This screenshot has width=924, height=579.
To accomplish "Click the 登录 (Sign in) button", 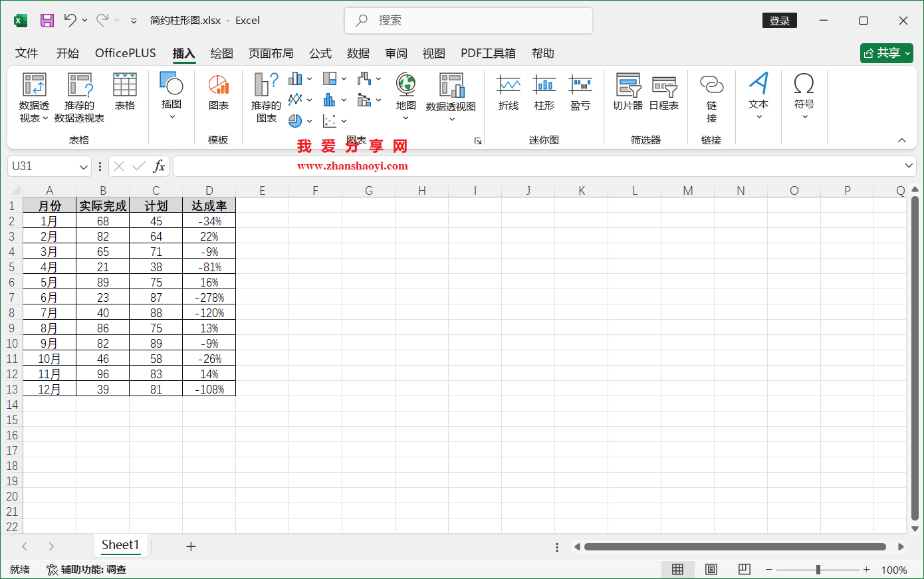I will (779, 20).
